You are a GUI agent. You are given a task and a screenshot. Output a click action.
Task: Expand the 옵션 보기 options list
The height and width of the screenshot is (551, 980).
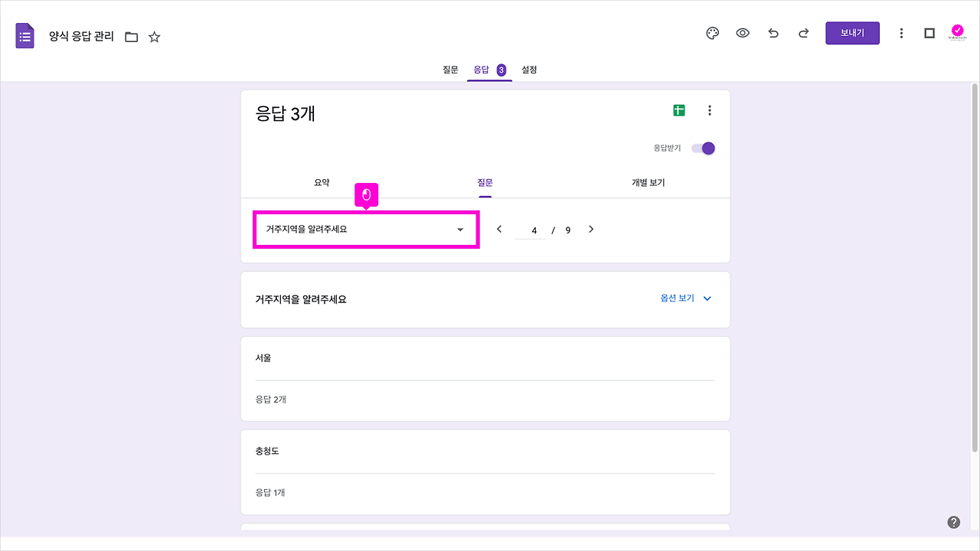(684, 298)
